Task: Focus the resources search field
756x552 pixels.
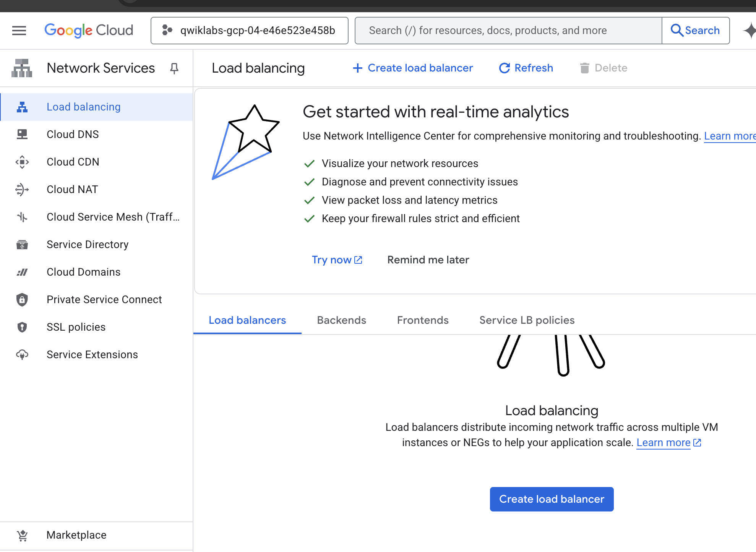Action: pyautogui.click(x=508, y=31)
